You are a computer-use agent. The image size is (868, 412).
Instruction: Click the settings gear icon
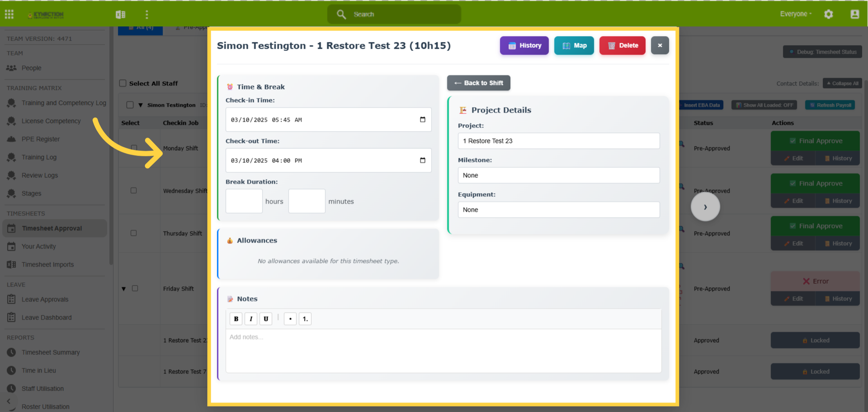[829, 14]
